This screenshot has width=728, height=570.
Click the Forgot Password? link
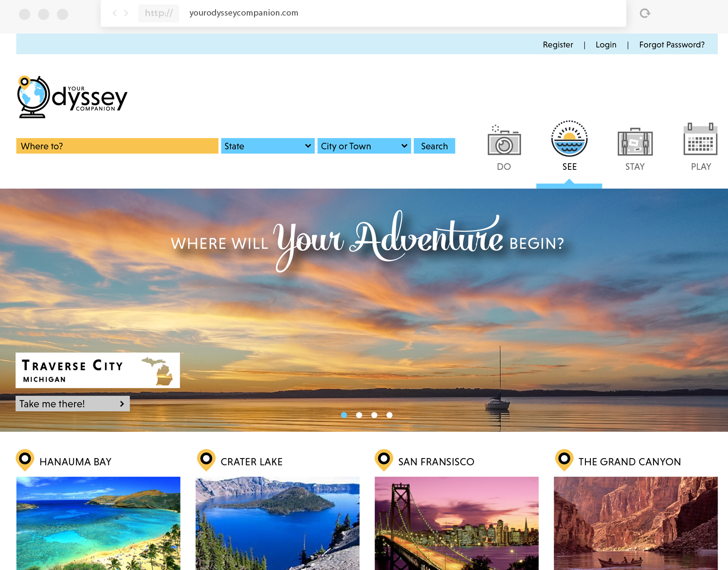[x=672, y=45]
